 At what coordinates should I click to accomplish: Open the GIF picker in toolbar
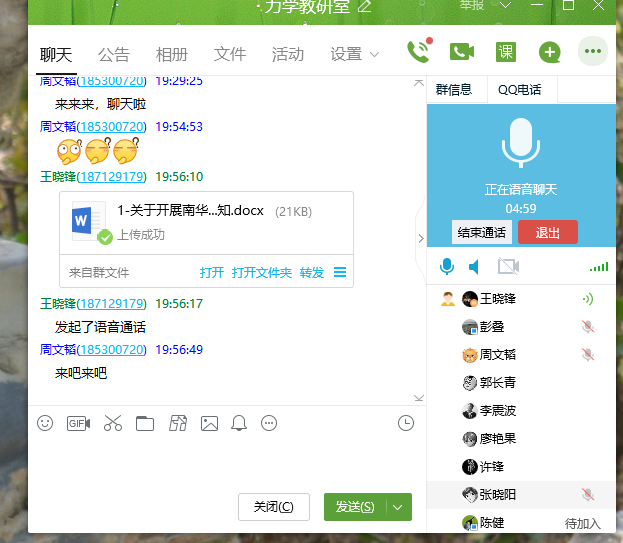pyautogui.click(x=78, y=423)
